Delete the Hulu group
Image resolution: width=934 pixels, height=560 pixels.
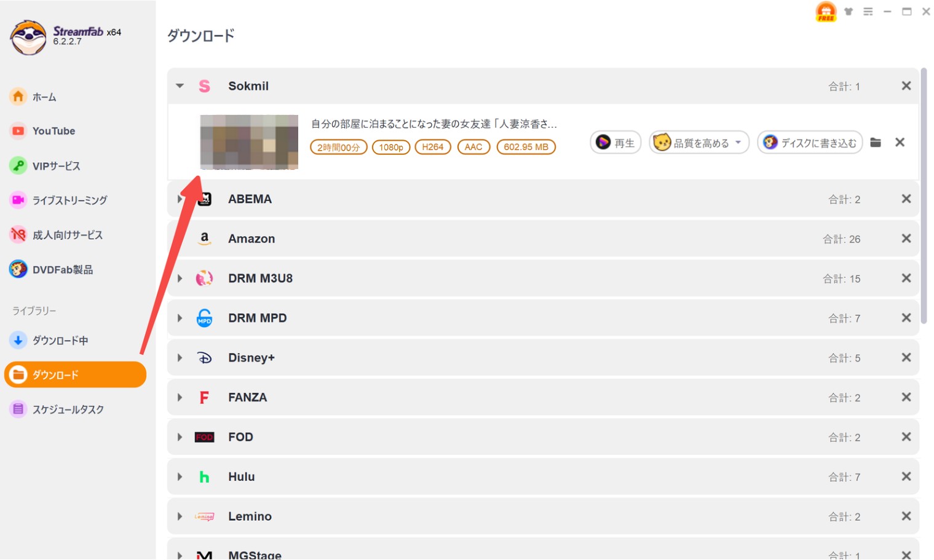(x=906, y=476)
